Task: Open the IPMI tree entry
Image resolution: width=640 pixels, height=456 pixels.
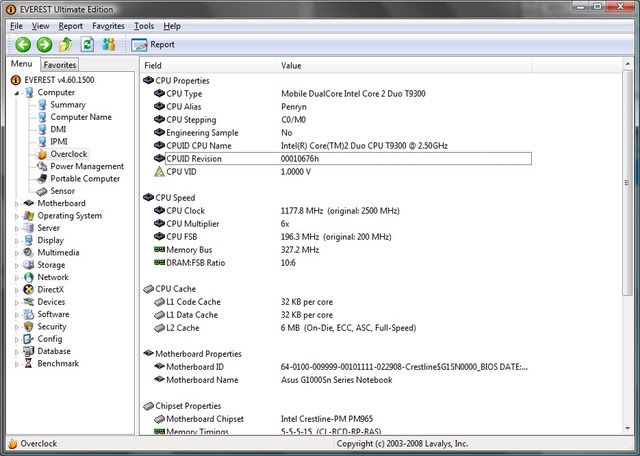Action: click(59, 142)
